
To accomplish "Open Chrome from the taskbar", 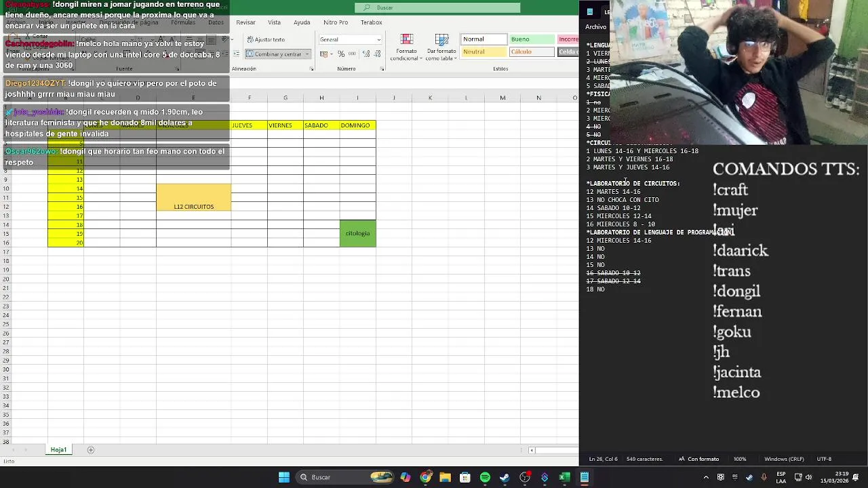I will pyautogui.click(x=425, y=477).
